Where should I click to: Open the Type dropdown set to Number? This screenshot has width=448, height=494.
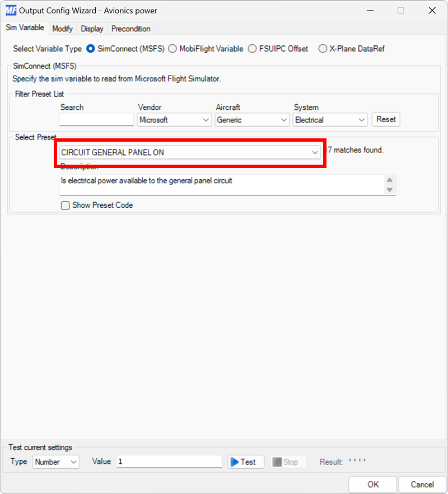tap(55, 462)
